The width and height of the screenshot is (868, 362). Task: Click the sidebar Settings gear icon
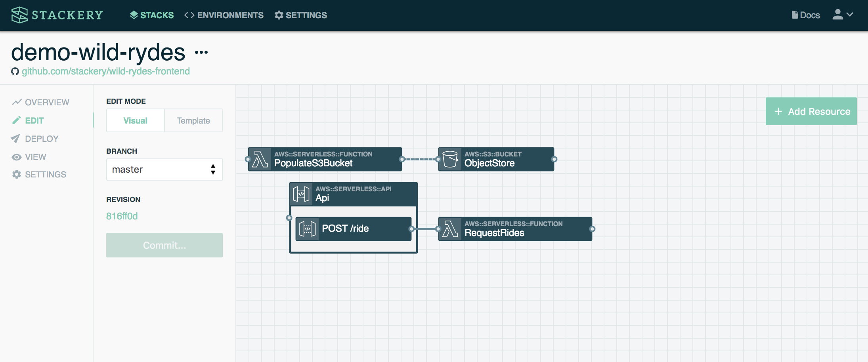[17, 174]
